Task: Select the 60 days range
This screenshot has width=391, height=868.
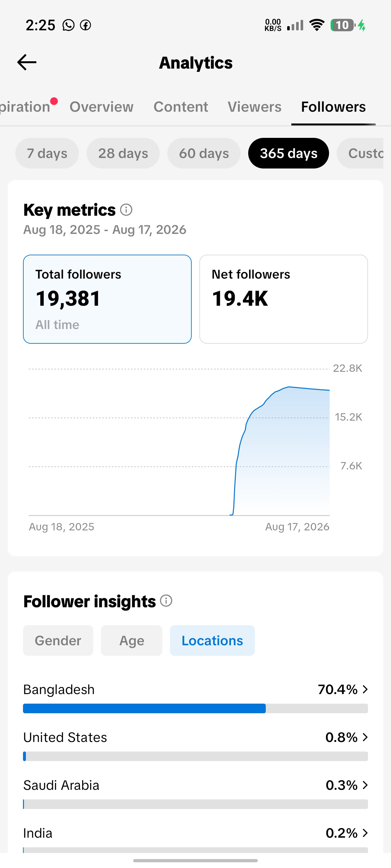Action: 204,153
